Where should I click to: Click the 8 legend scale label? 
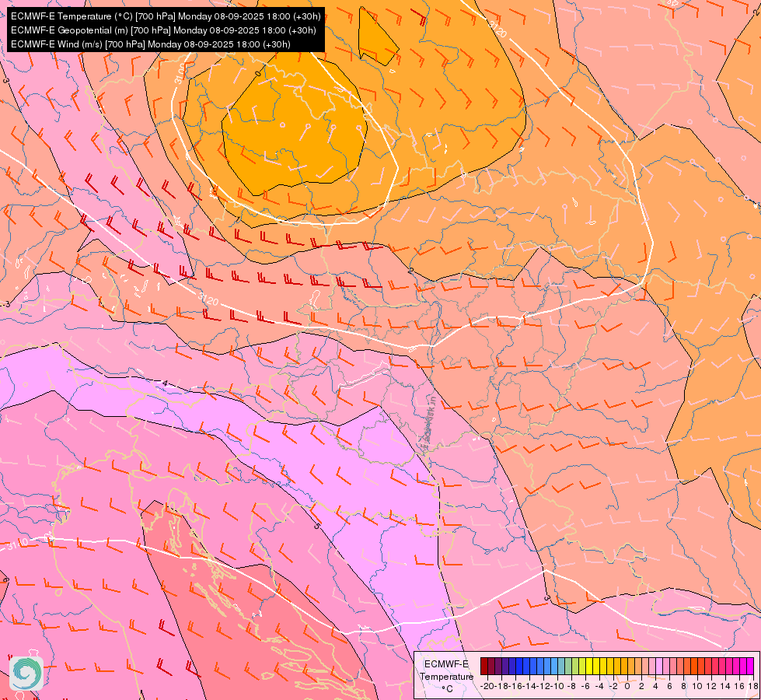[x=683, y=686]
